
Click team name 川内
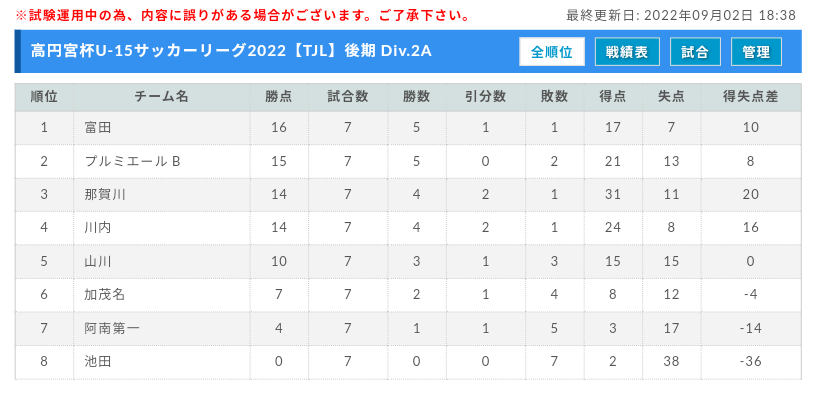pyautogui.click(x=98, y=228)
